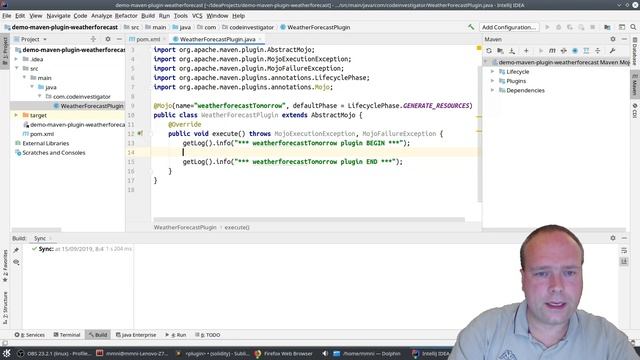Click WeatherForecastPlugin in navigation bar
640x360 pixels.
318,27
